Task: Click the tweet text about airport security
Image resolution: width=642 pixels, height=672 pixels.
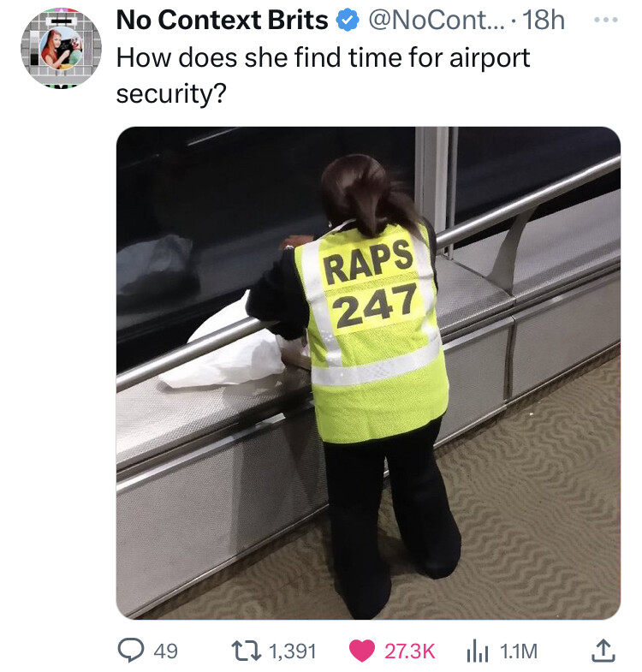Action: coord(324,75)
